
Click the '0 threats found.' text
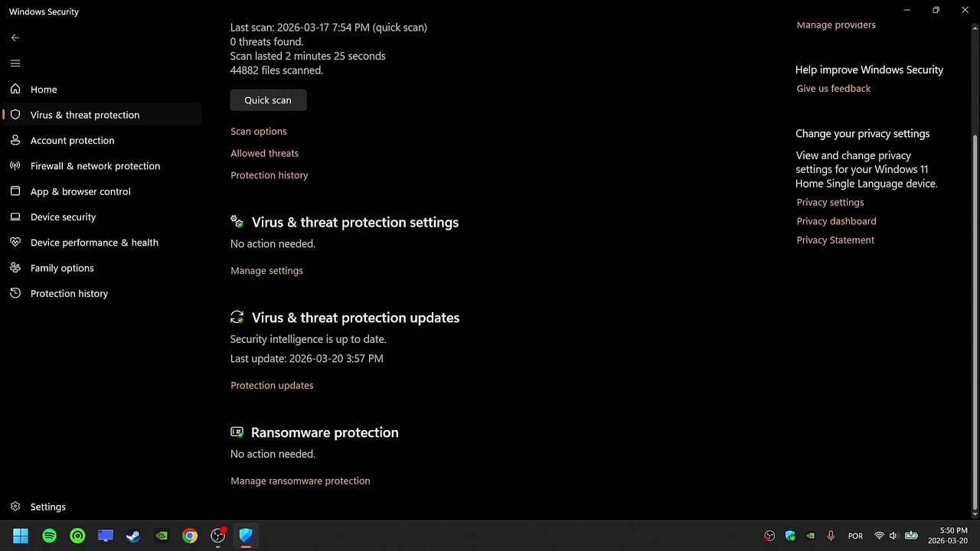(266, 42)
